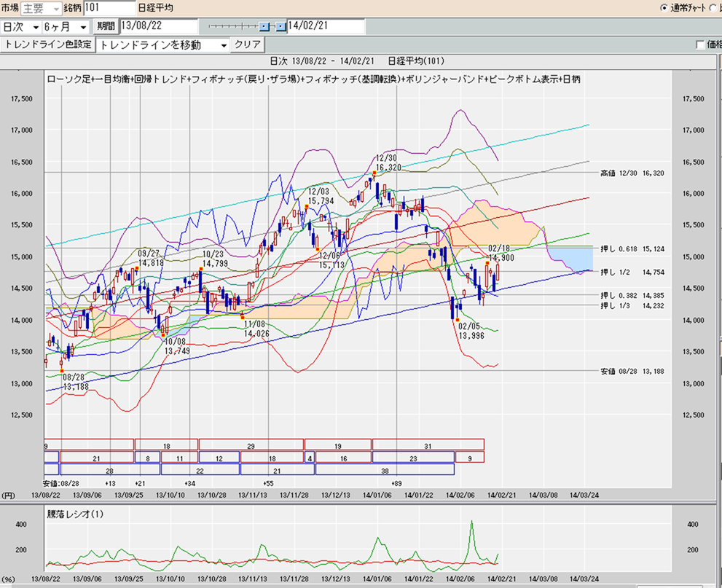Click the 押し 0.618 15,124 Fibonacci label
This screenshot has height=588, width=722.
(x=632, y=248)
